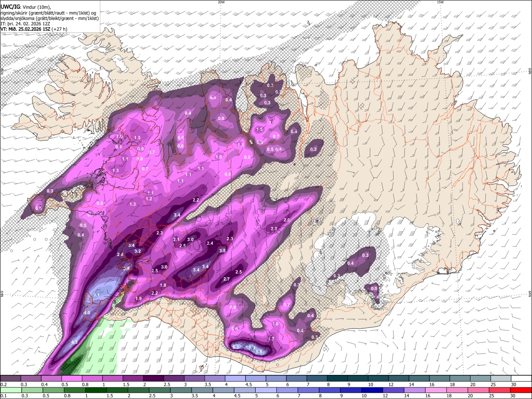Viewport: 532px width, 399px height.
Task: Click the red 30 swatch in lower legend row
Action: (x=521, y=390)
